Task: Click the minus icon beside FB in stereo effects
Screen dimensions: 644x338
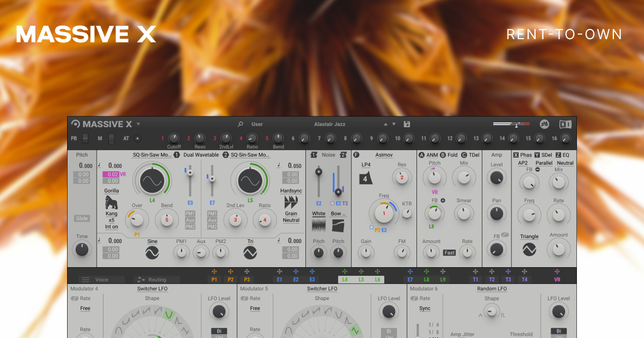Action: point(537,170)
